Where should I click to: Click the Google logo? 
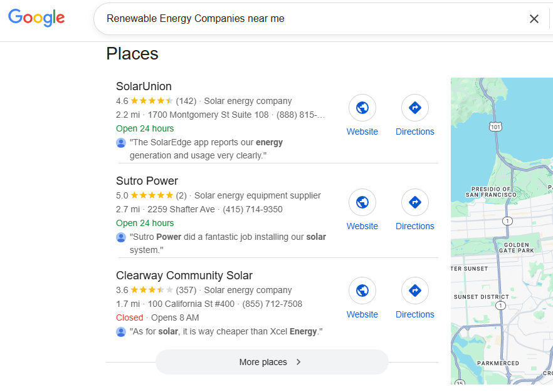coord(36,18)
